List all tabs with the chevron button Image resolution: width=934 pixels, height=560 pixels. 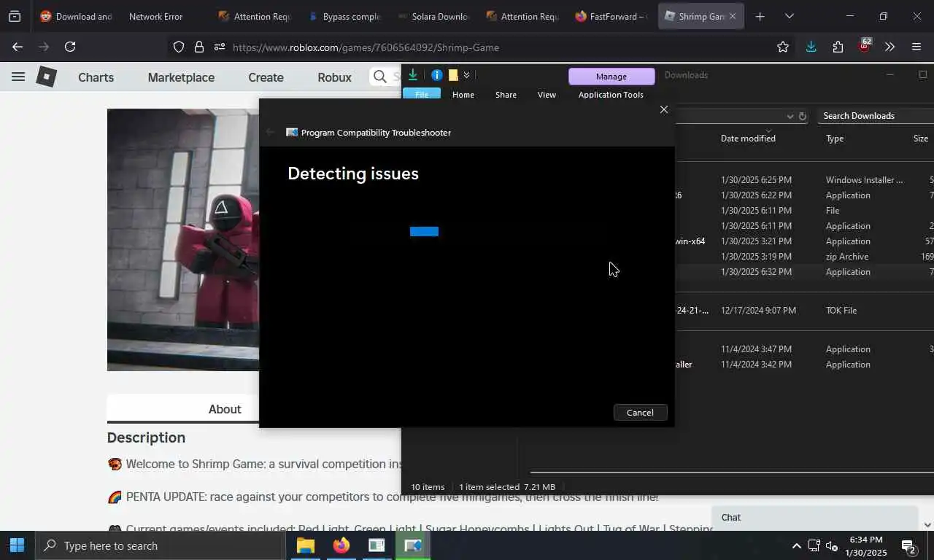(789, 16)
